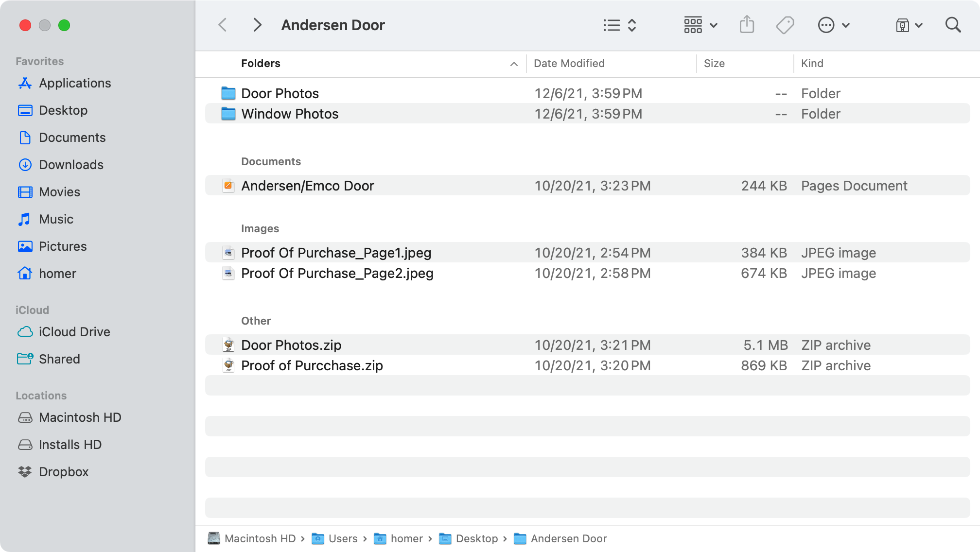Click the iCloud sidebar section header
Image resolution: width=980 pixels, height=552 pixels.
(x=32, y=310)
